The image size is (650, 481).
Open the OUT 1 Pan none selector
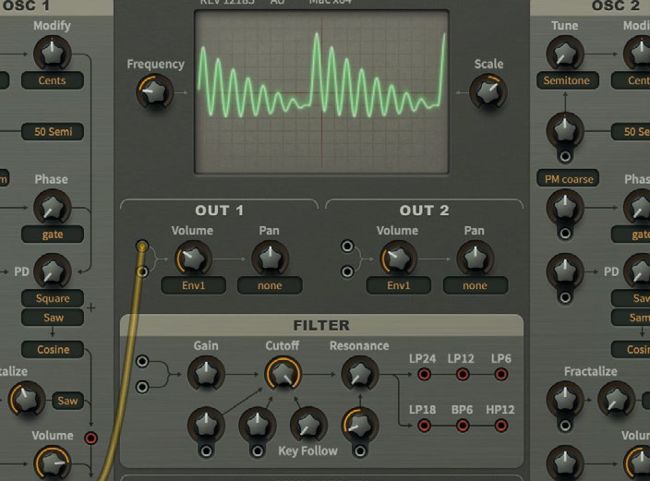click(x=270, y=286)
